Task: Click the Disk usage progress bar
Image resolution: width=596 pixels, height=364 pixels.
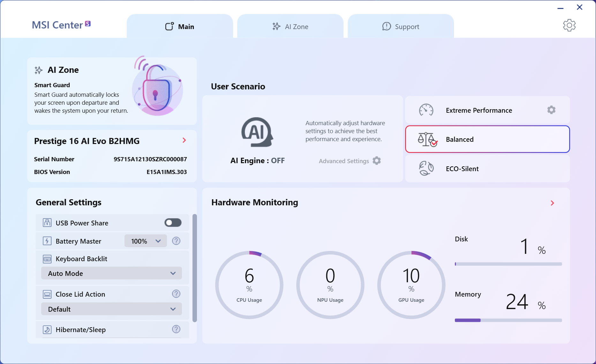Action: click(x=508, y=264)
